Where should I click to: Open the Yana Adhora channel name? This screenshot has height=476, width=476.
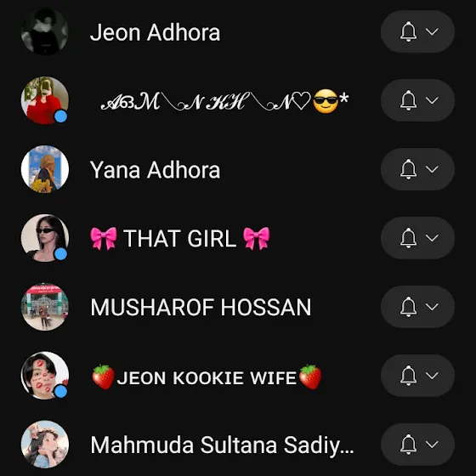click(x=155, y=170)
